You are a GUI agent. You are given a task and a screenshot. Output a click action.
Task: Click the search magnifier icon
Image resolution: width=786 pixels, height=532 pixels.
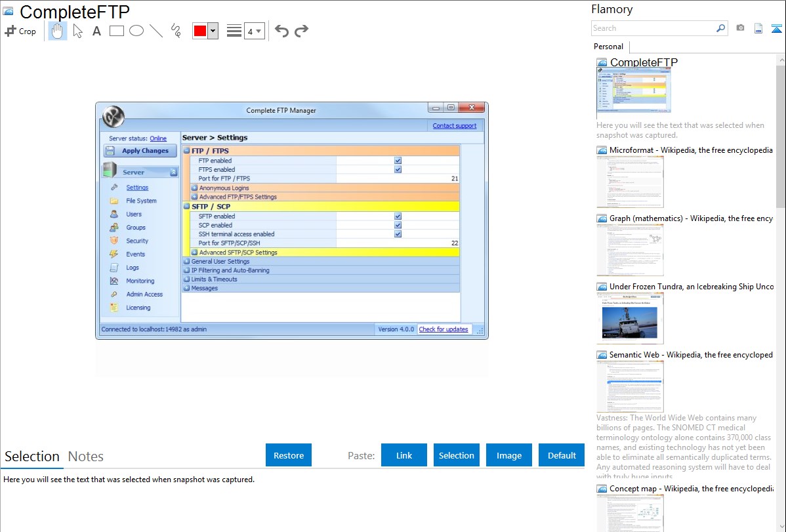[720, 28]
